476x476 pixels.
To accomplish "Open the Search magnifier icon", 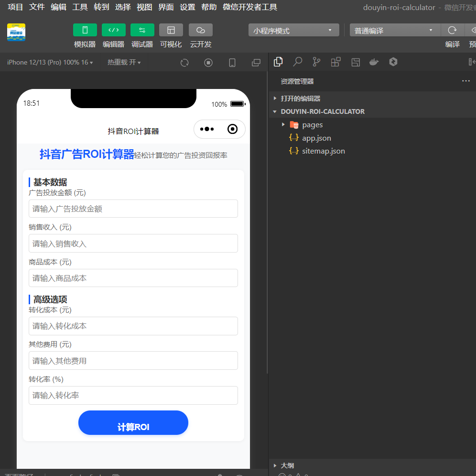I will click(x=297, y=62).
